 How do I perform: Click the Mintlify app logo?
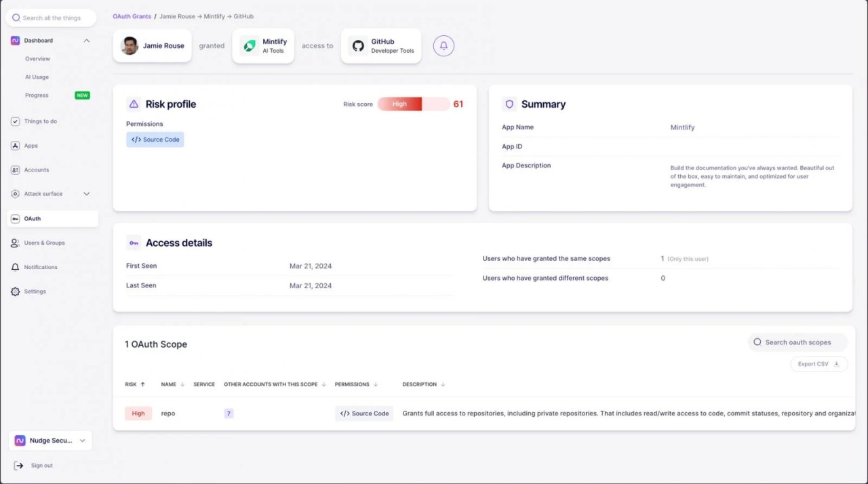click(x=250, y=46)
